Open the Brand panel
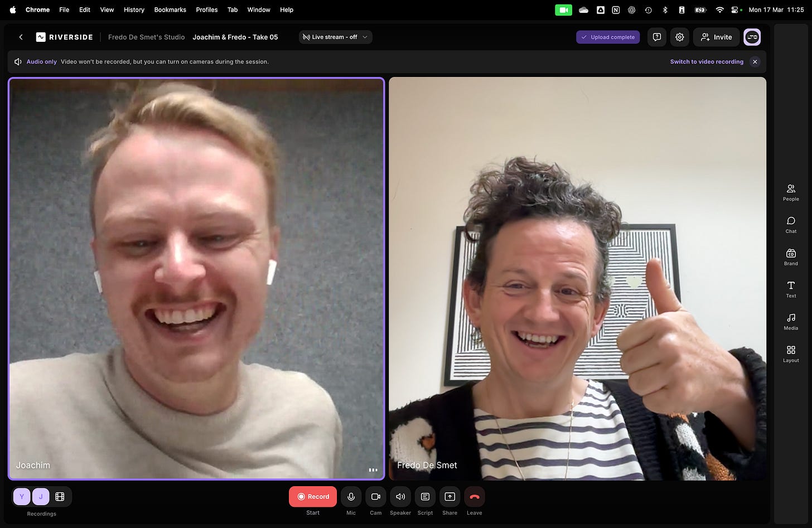Screen dimensions: 812x528 [791, 257]
